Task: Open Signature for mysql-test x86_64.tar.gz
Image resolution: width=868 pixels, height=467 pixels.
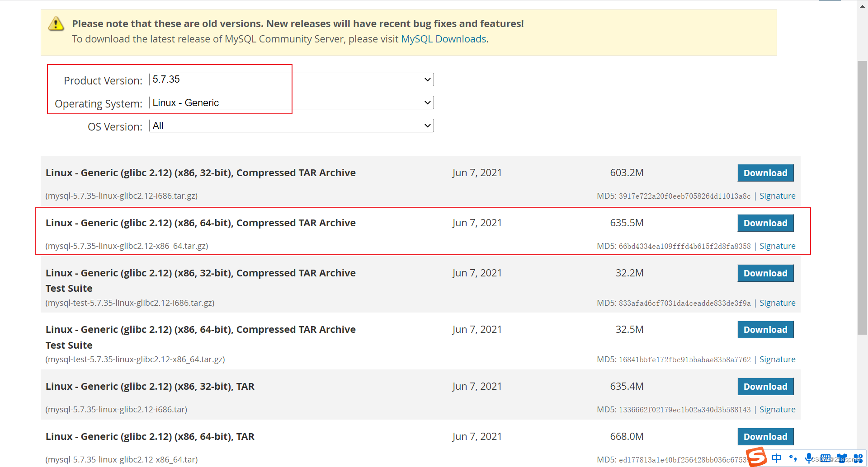Action: [777, 360]
